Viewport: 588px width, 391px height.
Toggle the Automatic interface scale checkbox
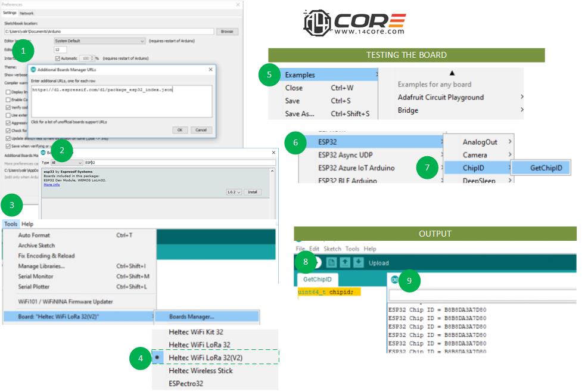[x=57, y=58]
